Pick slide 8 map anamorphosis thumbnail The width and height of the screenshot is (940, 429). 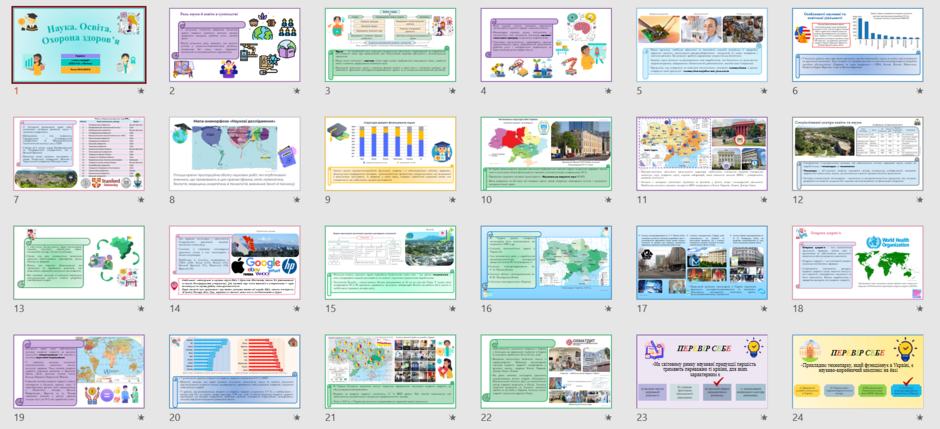(x=234, y=154)
